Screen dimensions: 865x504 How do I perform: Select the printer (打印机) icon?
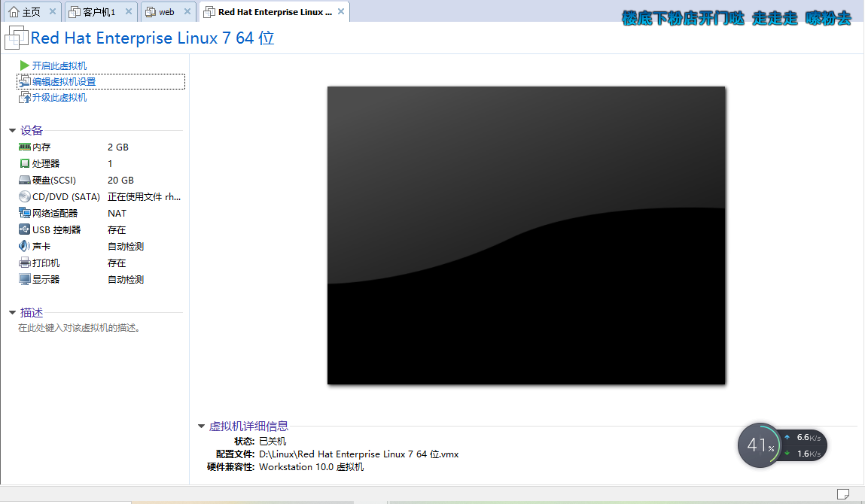point(24,263)
